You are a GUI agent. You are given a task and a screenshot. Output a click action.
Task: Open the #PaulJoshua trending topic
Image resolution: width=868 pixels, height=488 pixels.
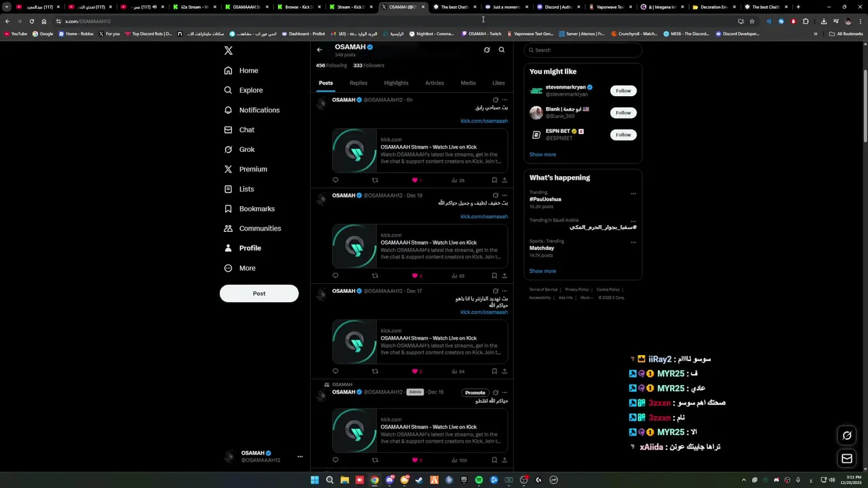point(545,199)
